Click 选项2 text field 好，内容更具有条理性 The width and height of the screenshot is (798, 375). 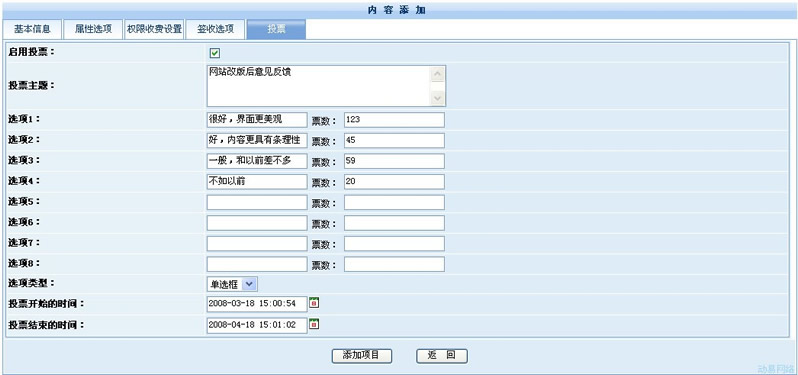[257, 140]
